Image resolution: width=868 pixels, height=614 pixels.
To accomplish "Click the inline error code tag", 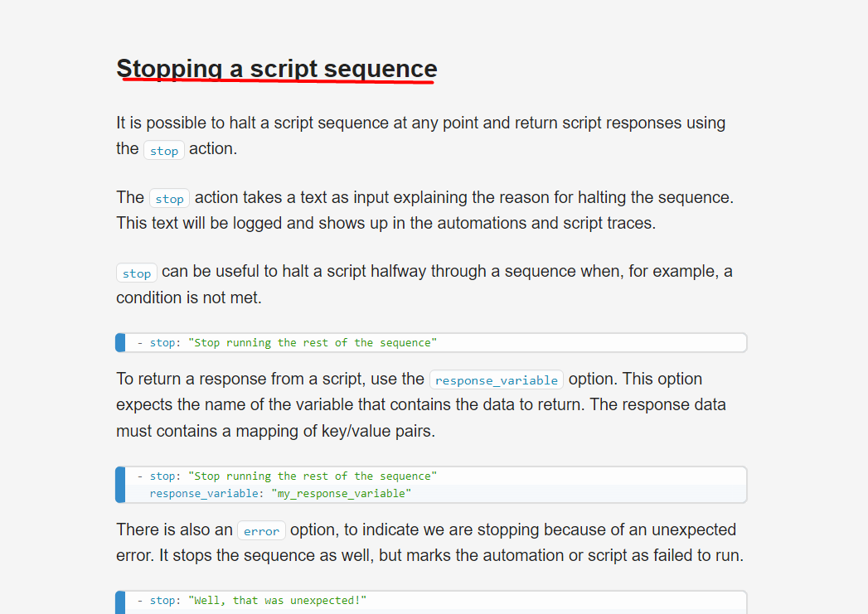I will click(261, 531).
